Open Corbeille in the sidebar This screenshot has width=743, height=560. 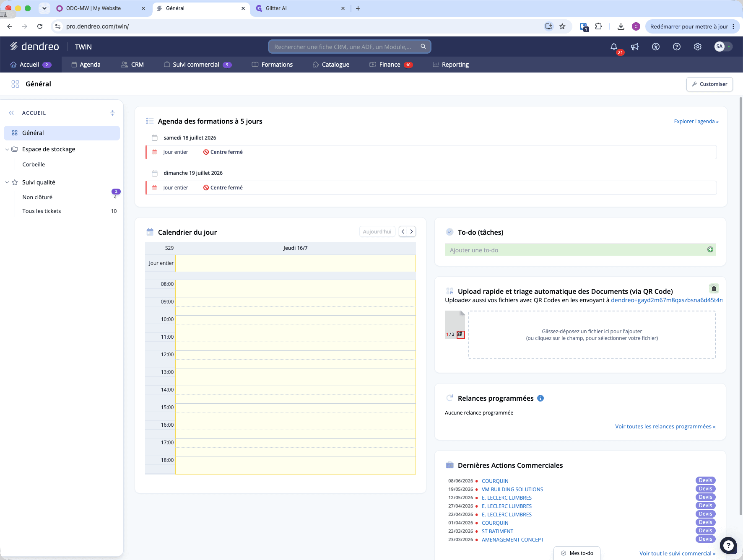(34, 164)
